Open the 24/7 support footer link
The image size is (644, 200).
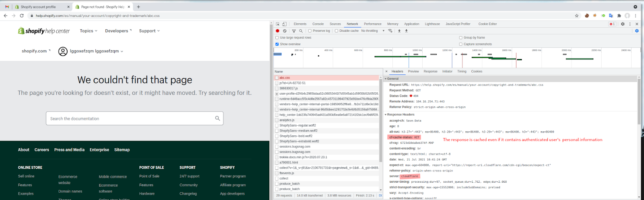189,176
